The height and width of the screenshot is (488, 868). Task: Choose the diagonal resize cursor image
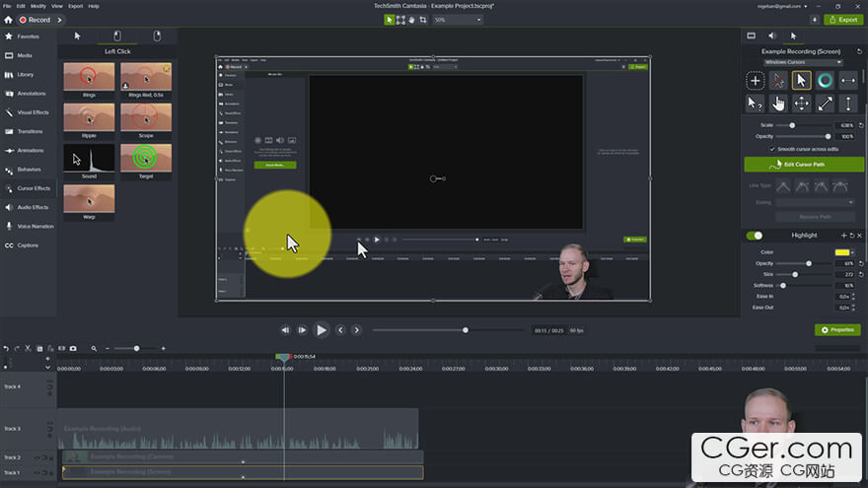825,104
